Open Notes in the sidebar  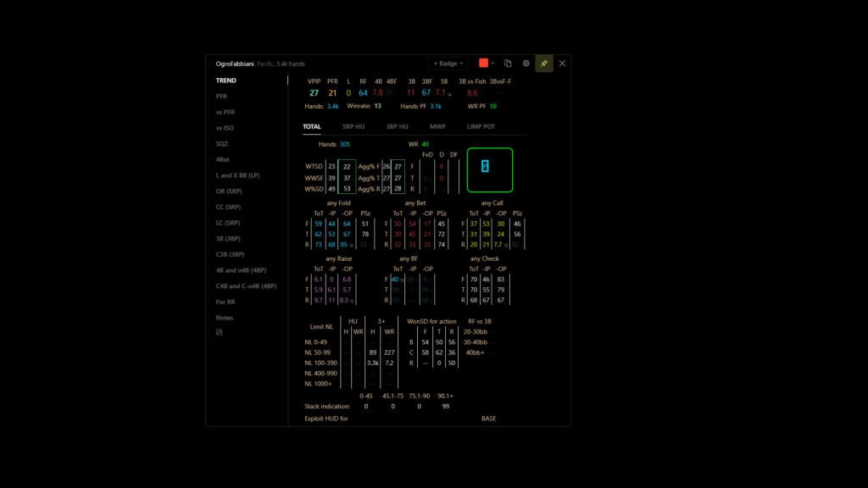pos(224,318)
